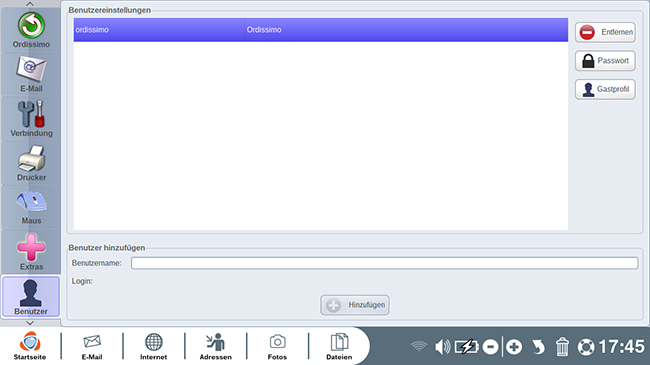Viewport: 650px width, 365px height.
Task: Open the Gastprofil option
Action: 605,89
